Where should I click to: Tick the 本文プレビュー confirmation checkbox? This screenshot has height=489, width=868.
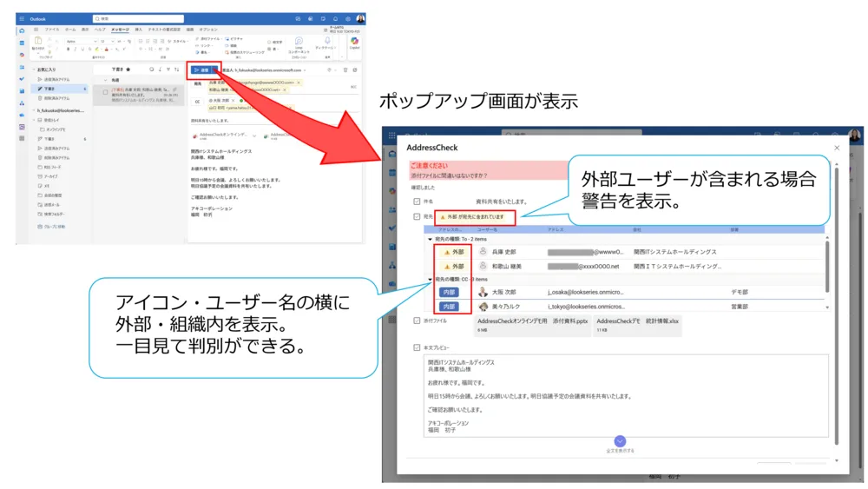point(417,347)
